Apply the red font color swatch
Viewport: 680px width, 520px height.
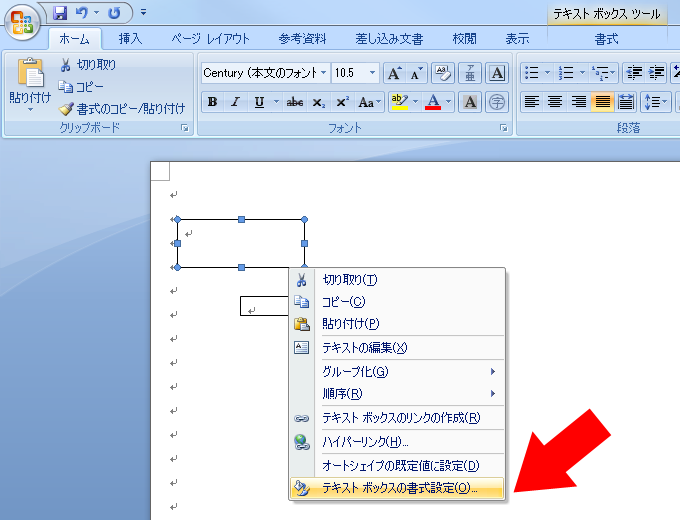pyautogui.click(x=432, y=102)
